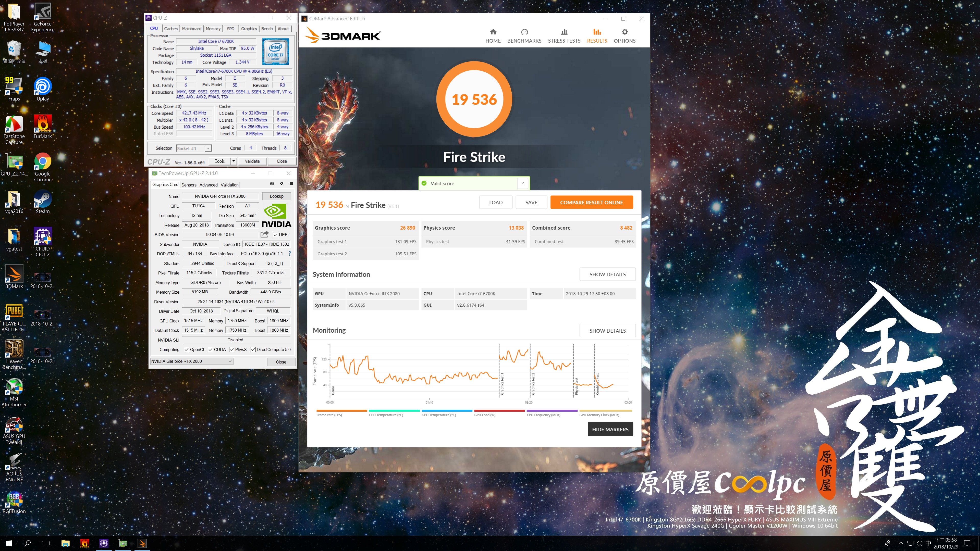
Task: Toggle Frame rate (FPS) legend color
Action: click(x=342, y=411)
